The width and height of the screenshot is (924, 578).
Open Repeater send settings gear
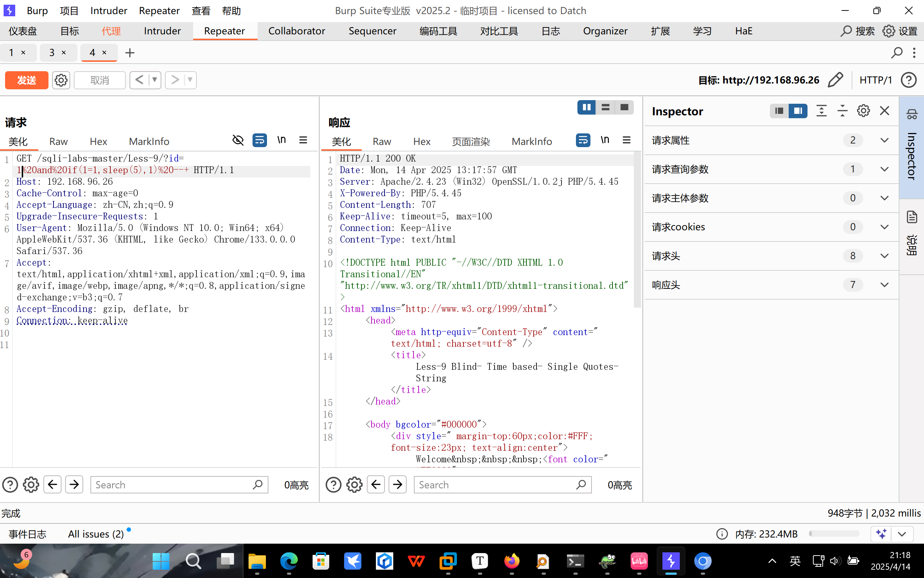coord(61,80)
